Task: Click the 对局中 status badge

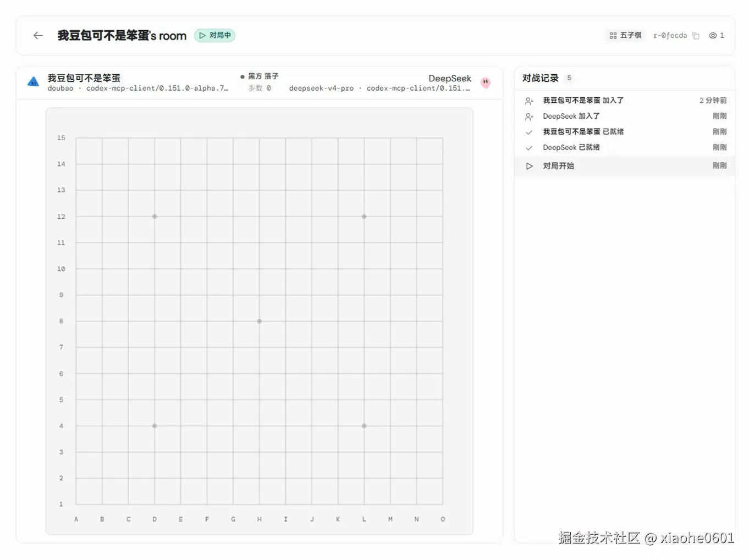Action: pyautogui.click(x=214, y=35)
